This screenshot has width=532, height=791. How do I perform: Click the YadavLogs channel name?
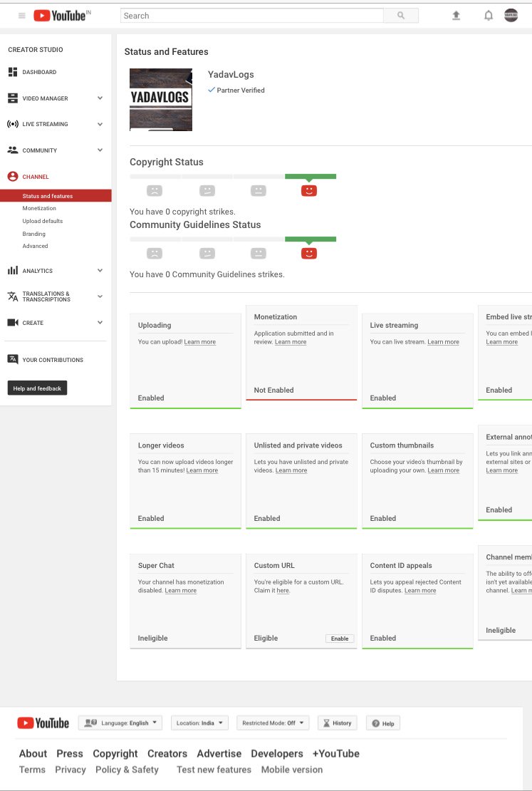point(231,75)
